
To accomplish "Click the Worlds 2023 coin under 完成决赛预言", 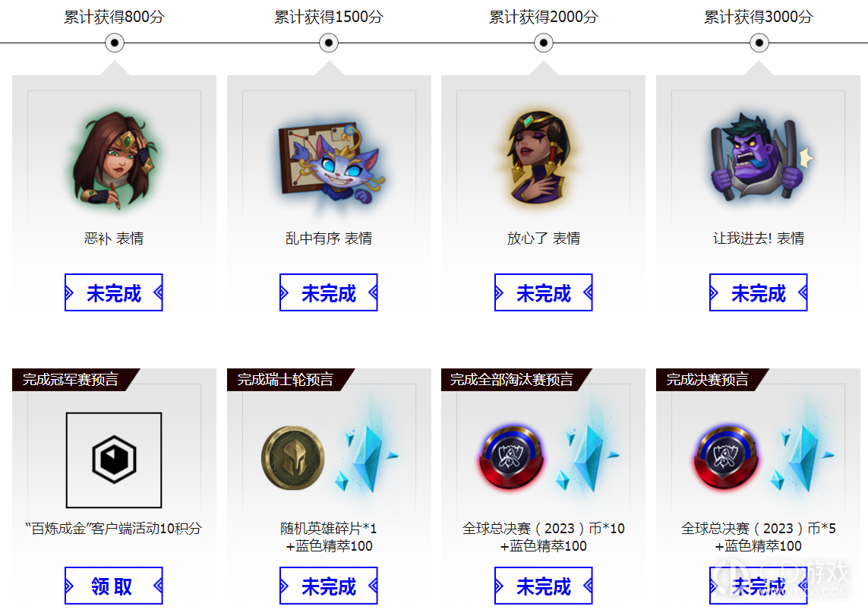I will tap(726, 457).
